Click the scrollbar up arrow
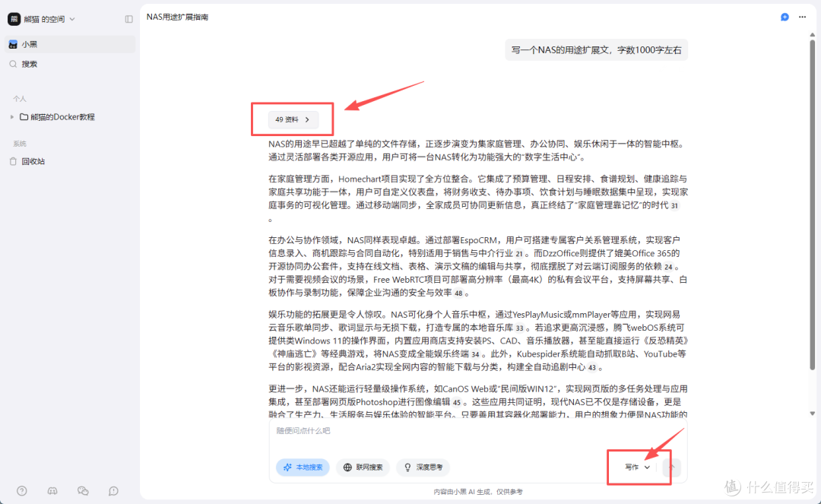Image resolution: width=821 pixels, height=504 pixels. (x=812, y=34)
